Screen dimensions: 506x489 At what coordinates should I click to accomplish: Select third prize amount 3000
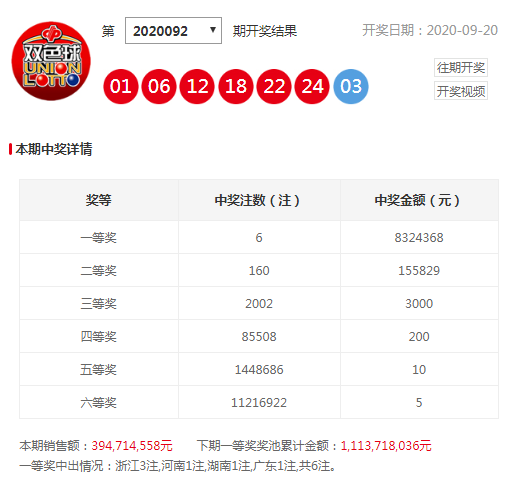[419, 304]
